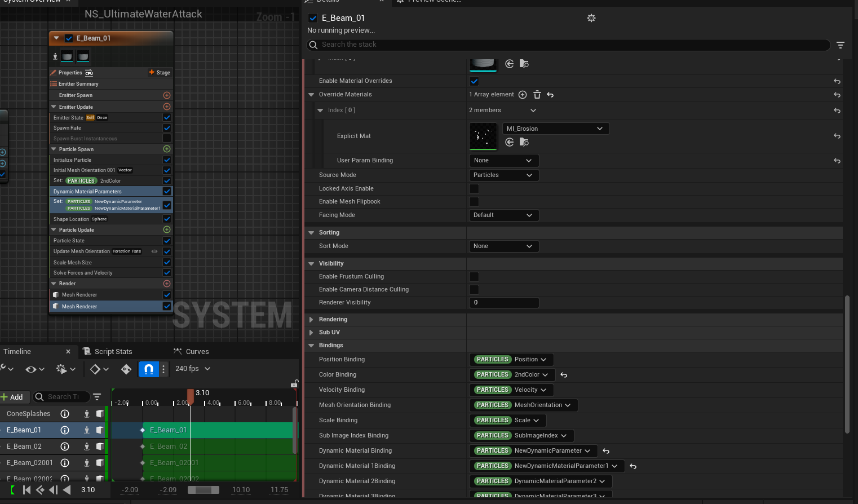The height and width of the screenshot is (504, 858).
Task: Switch to the Script Stats tab
Action: 113,352
